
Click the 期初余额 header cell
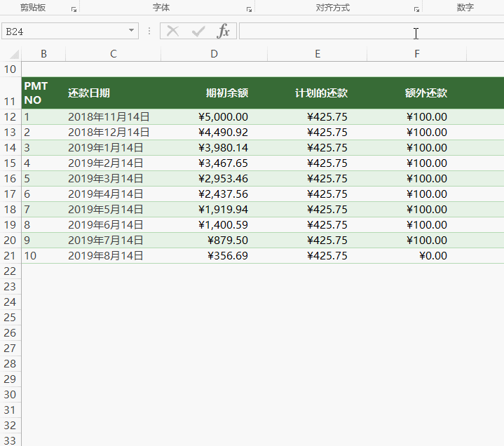[214, 93]
